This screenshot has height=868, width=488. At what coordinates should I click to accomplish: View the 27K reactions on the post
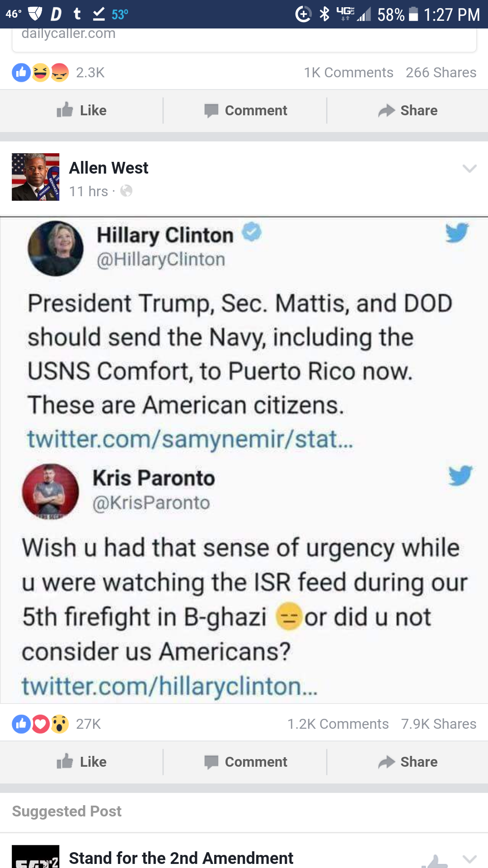(x=56, y=724)
